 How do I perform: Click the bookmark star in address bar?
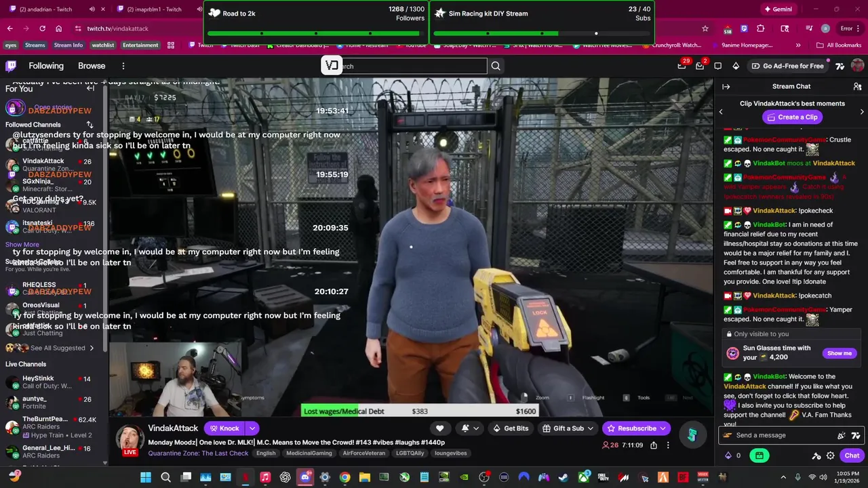pos(705,28)
